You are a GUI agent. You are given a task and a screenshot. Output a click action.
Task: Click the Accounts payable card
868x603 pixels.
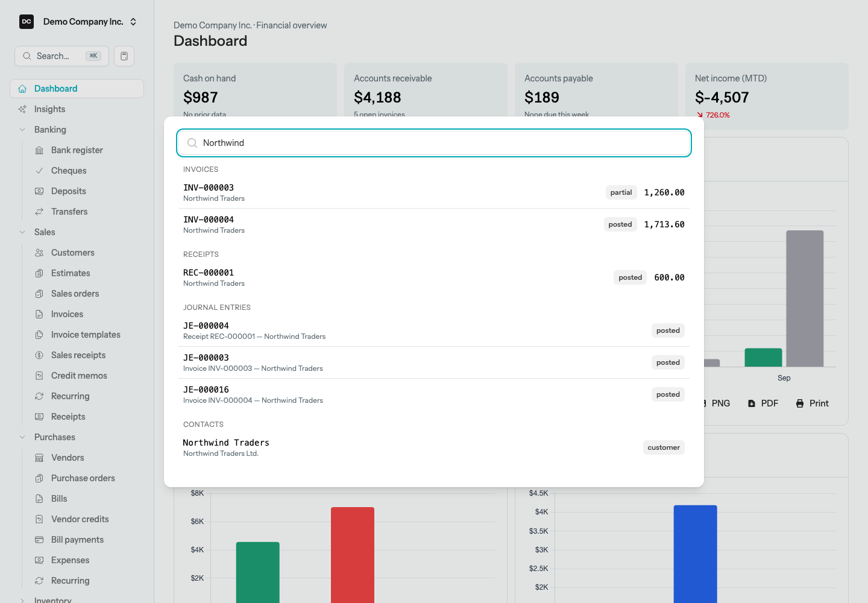pos(596,90)
